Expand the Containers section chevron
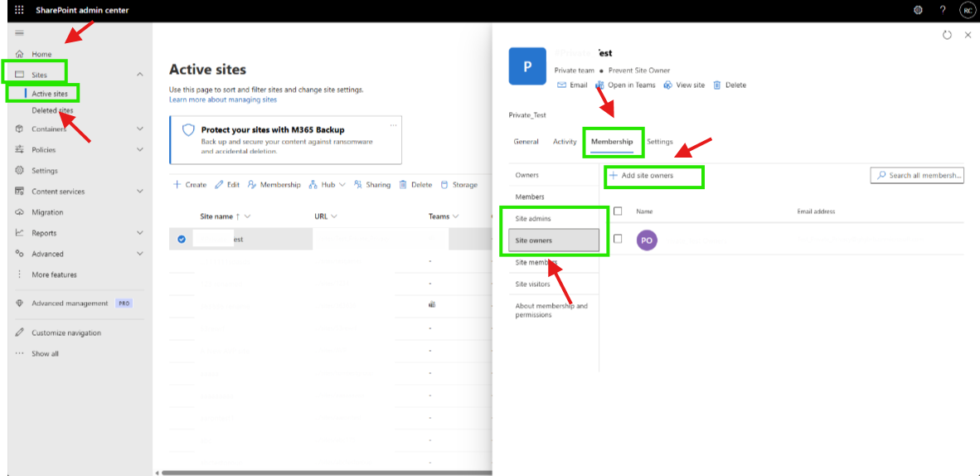This screenshot has width=980, height=476. 139,129
